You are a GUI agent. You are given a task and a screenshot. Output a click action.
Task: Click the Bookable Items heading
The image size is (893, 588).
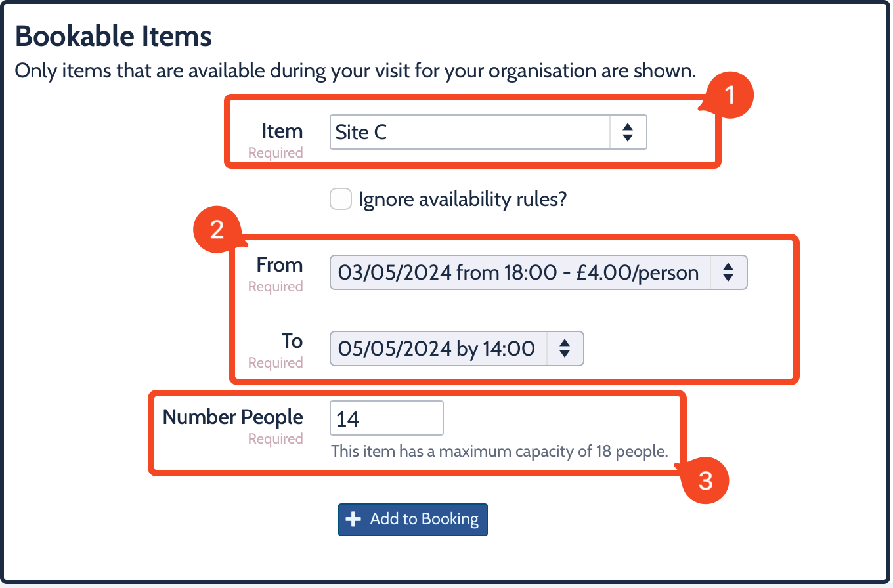pos(114,37)
